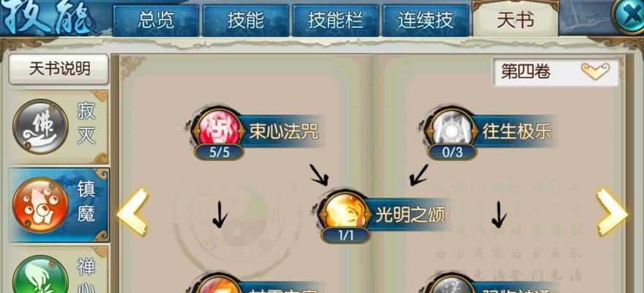Go to next page with right arrow
Viewport: 644px width, 293px height.
[612, 212]
